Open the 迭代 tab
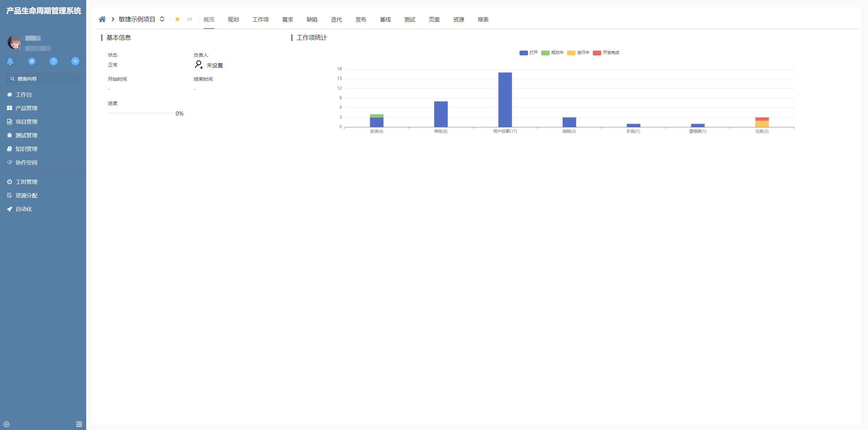 point(336,20)
